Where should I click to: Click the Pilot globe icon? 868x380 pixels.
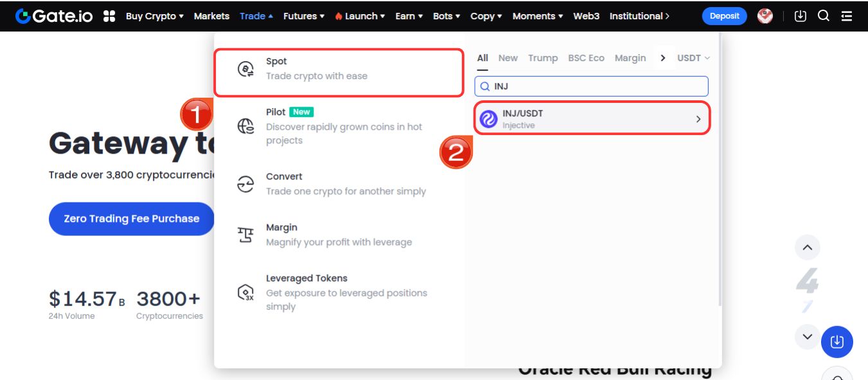click(245, 126)
